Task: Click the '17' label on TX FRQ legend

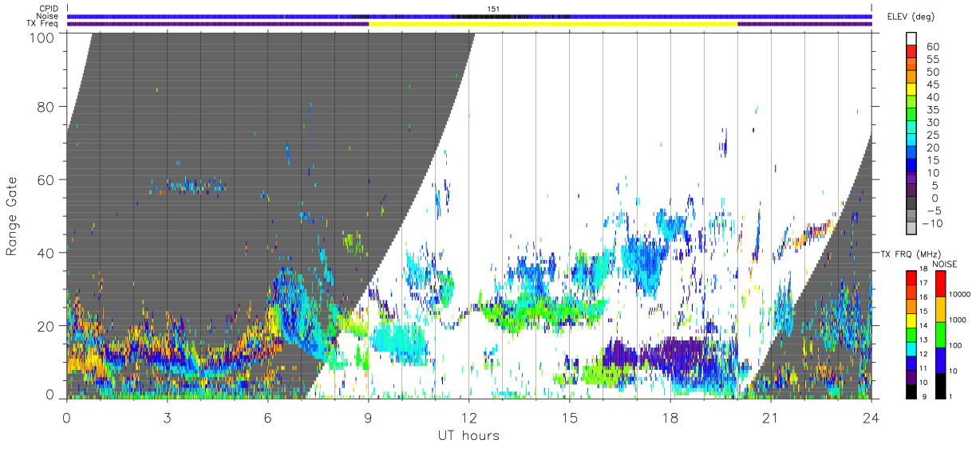Action: pos(923,283)
